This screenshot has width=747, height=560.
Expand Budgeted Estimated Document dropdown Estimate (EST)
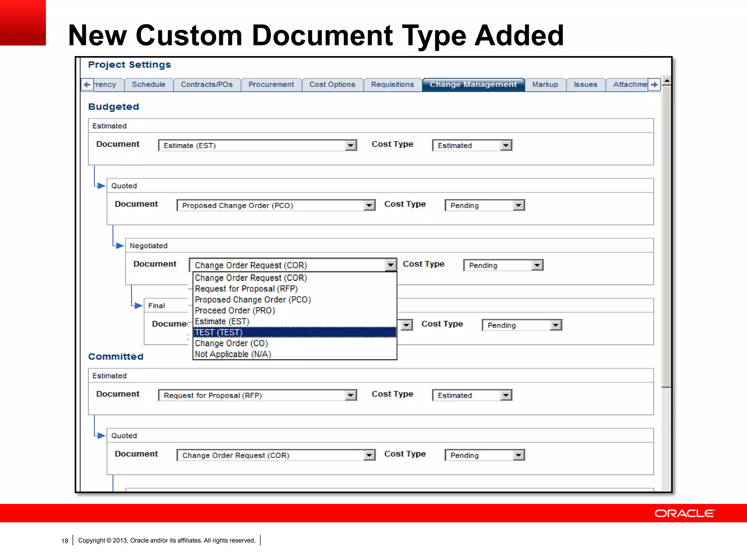[258, 145]
